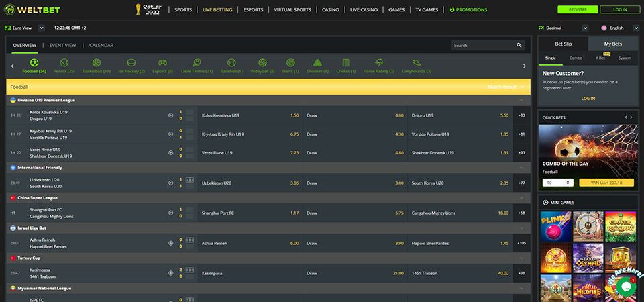The height and width of the screenshot is (302, 644).
Task: Bet on Draw at 5.75 for Shanghai Port
Action: tap(355, 213)
